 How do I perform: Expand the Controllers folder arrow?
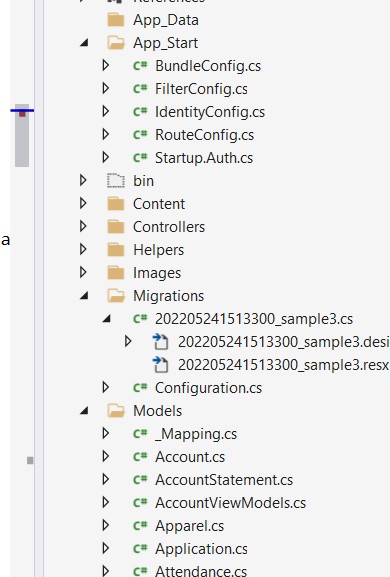pos(83,226)
